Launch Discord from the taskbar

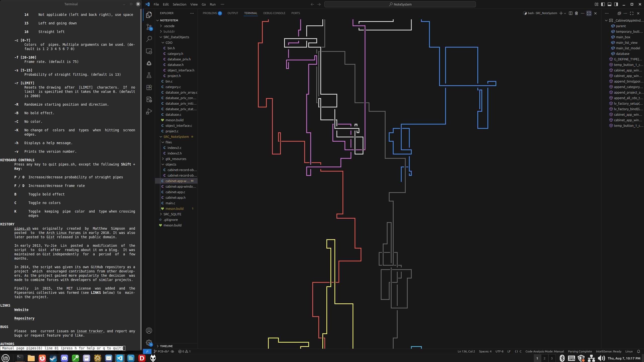[64, 358]
